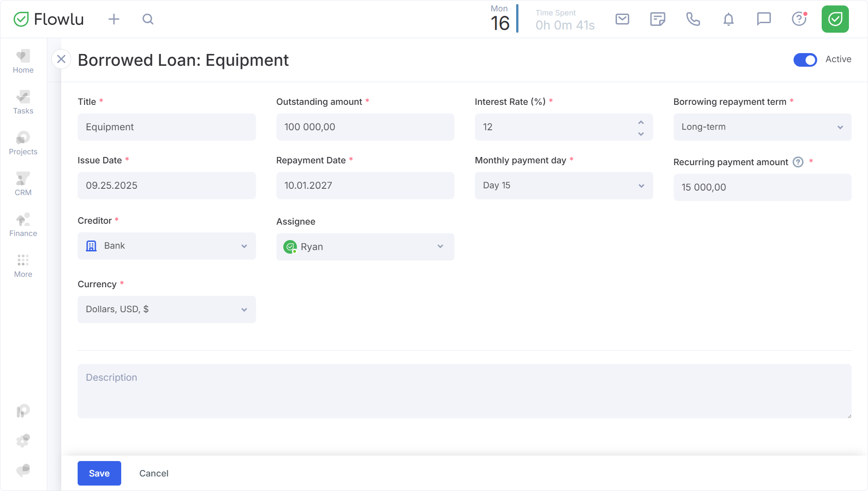The image size is (868, 491).
Task: Click the help question mark icon
Action: 799,19
